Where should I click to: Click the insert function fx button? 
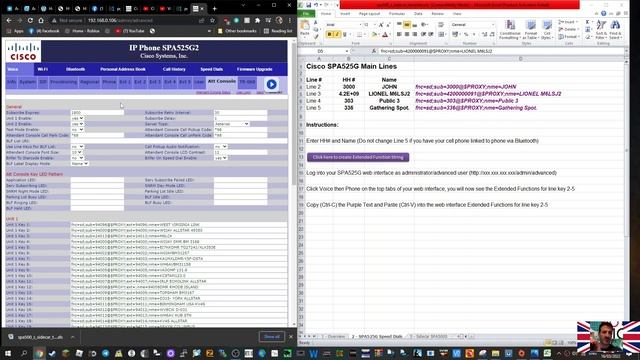click(374, 51)
